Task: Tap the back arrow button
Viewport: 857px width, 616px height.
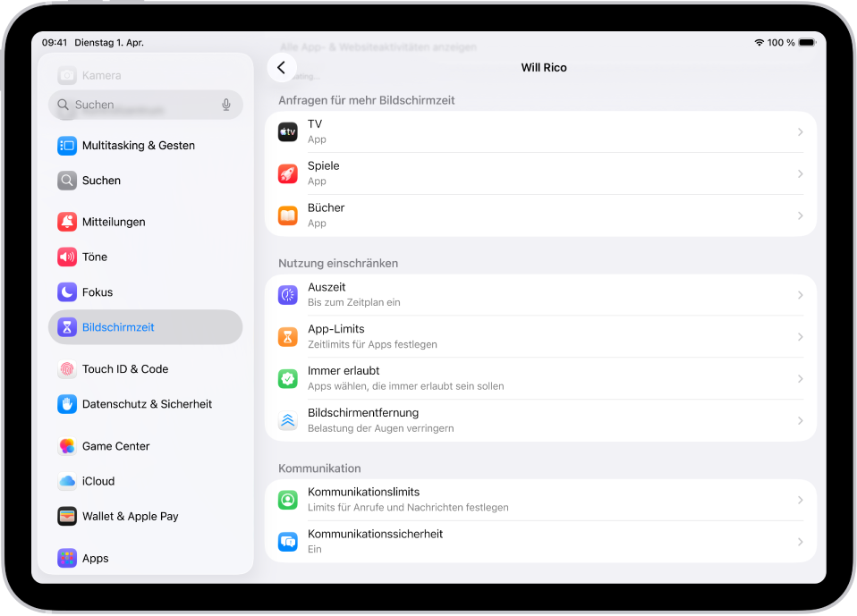Action: coord(282,68)
